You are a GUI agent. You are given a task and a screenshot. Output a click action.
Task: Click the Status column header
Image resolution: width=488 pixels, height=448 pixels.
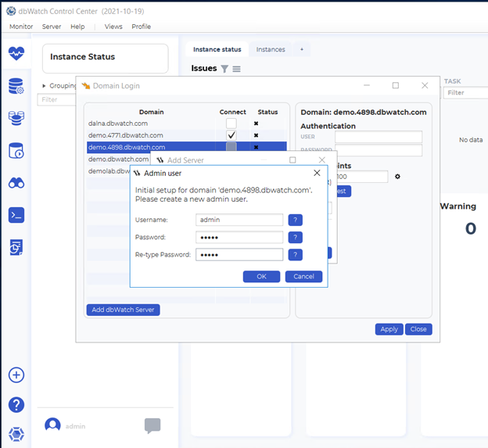point(267,112)
